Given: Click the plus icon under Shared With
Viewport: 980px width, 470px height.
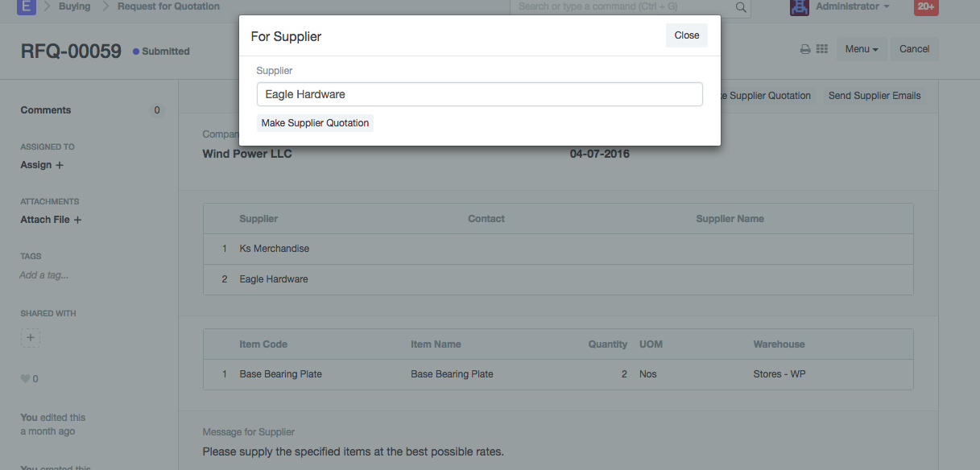Looking at the screenshot, I should 31,338.
